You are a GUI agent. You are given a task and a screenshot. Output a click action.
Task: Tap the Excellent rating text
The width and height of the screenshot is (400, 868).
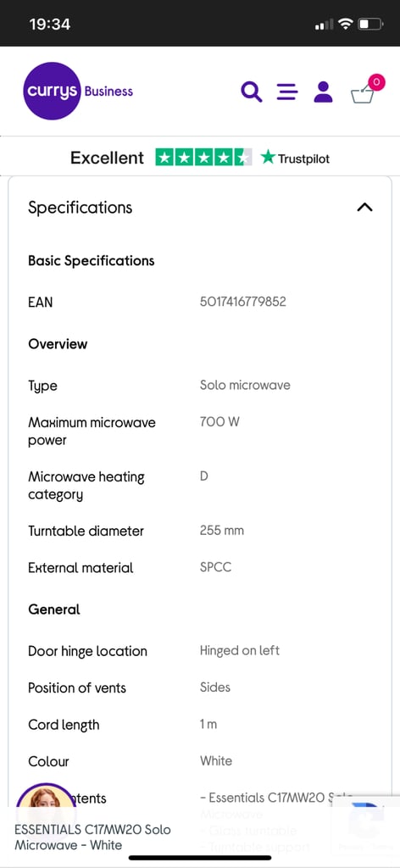pos(107,159)
